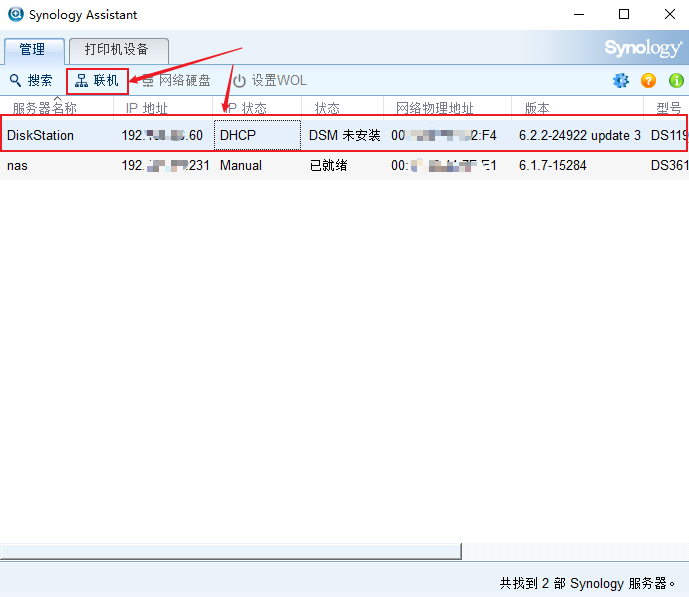The width and height of the screenshot is (689, 597).
Task: Open the 打印机设备 tab
Action: [119, 51]
